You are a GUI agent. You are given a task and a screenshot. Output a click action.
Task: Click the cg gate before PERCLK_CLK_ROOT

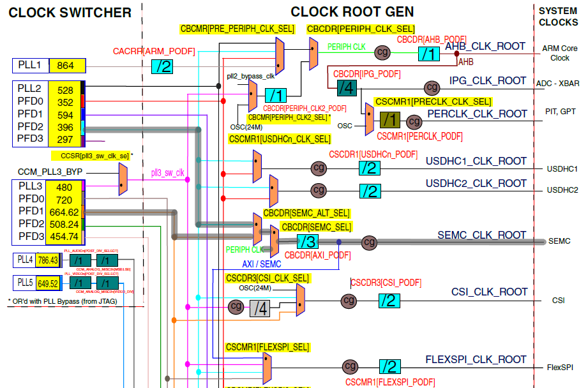pos(414,121)
